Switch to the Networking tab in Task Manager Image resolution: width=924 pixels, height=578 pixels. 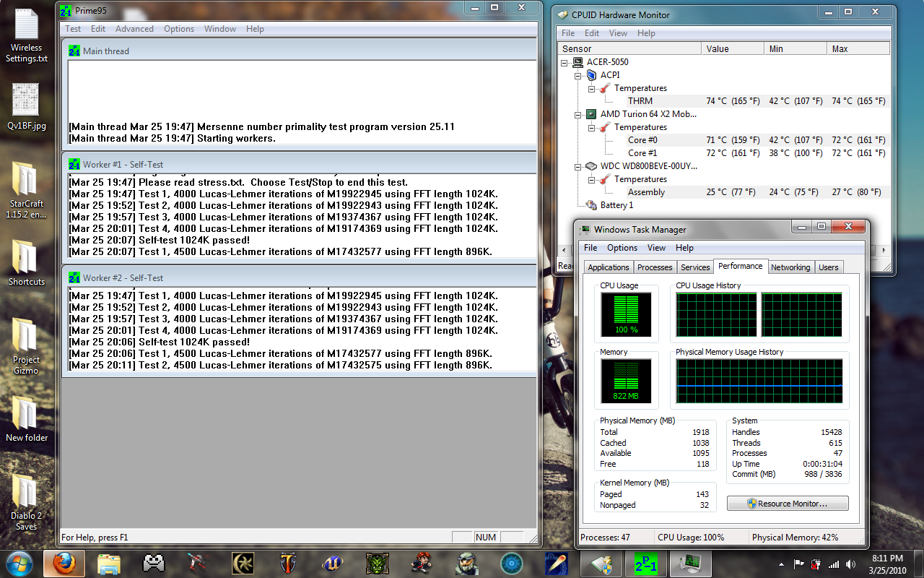point(790,267)
